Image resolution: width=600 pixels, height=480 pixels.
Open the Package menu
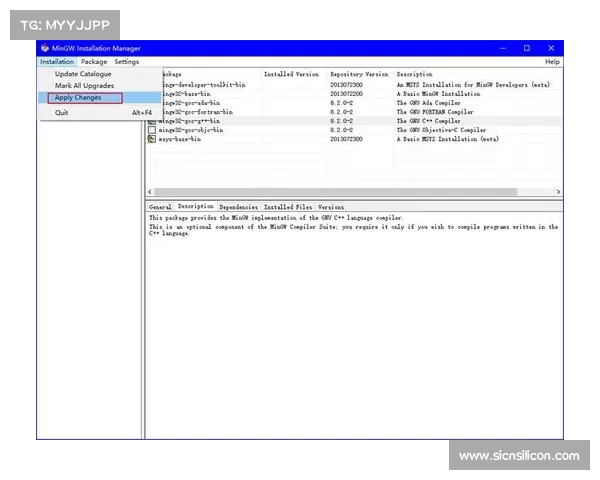(x=94, y=62)
